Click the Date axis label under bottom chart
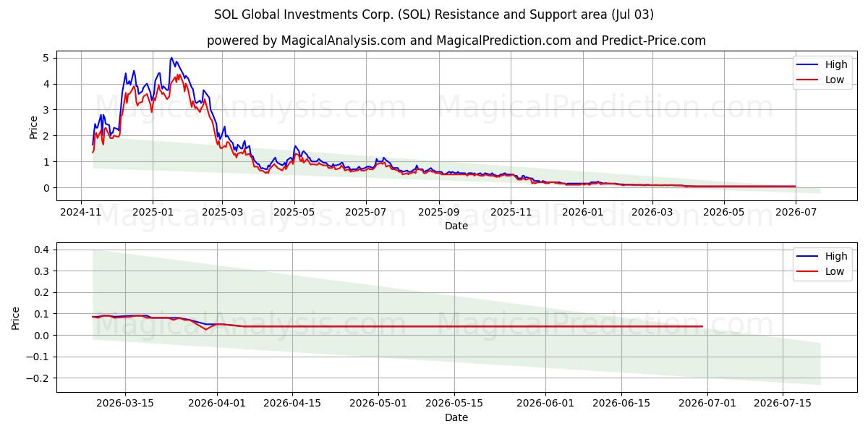This screenshot has width=868, height=434. tap(456, 417)
